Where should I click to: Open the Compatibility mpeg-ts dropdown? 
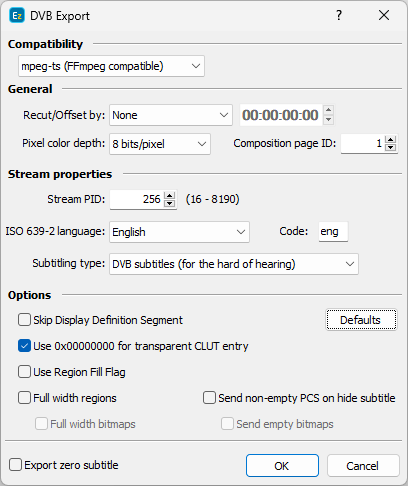coord(111,66)
